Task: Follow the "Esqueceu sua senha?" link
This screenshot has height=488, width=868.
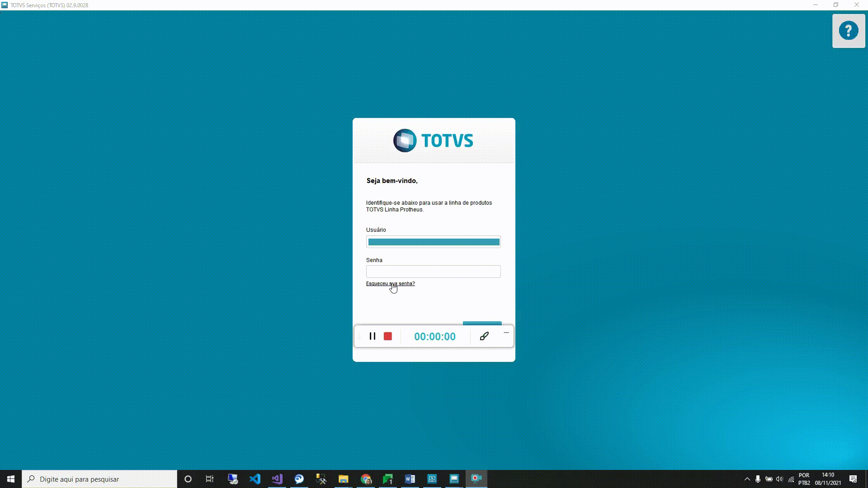Action: (x=390, y=284)
